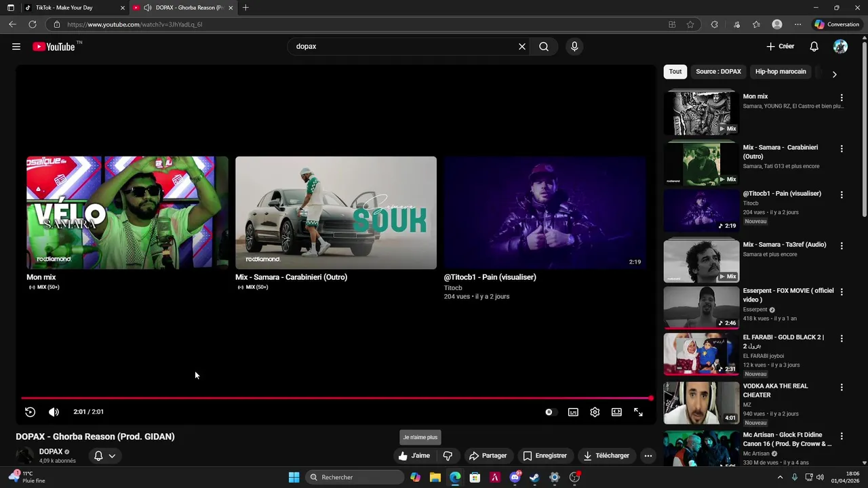The height and width of the screenshot is (488, 868).
Task: Open options for Mix - Samara - Carabinieri in the sidebar
Action: pos(842,148)
